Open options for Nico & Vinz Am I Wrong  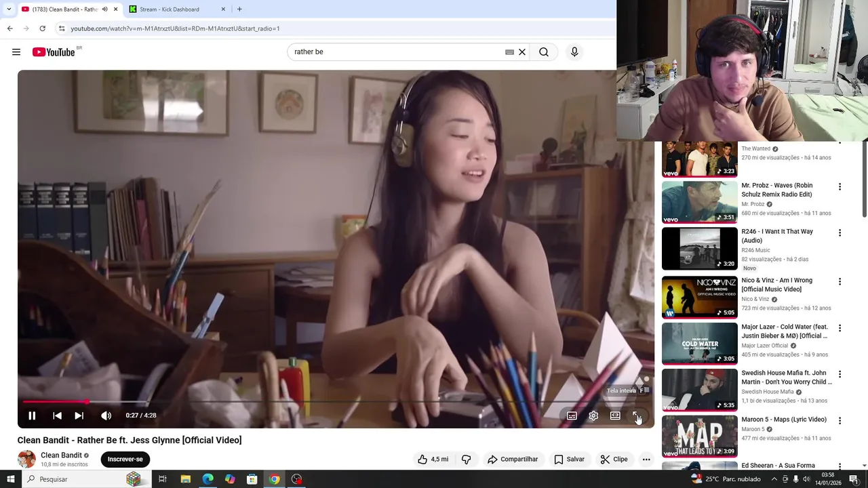click(840, 281)
